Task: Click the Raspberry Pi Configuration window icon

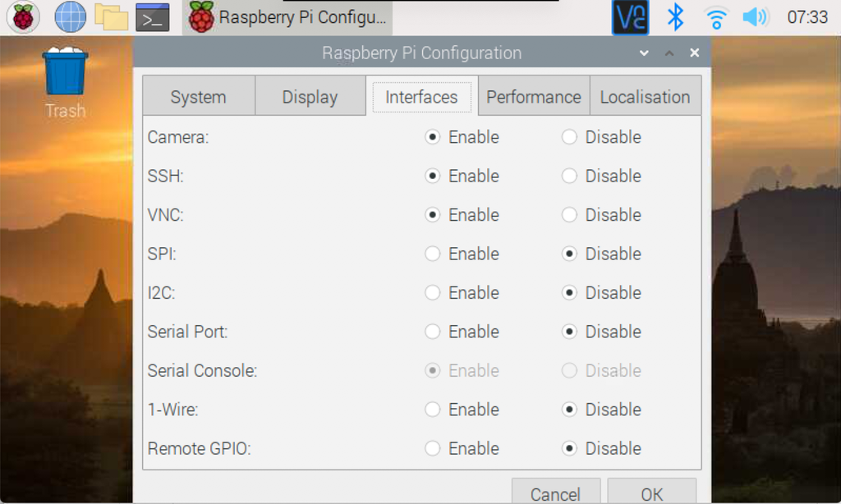Action: click(x=202, y=16)
